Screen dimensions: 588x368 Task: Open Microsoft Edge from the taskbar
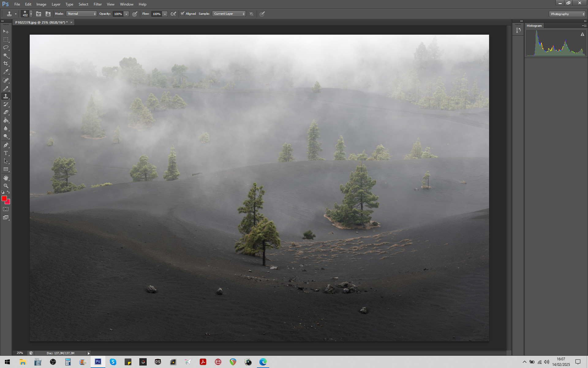(x=263, y=362)
